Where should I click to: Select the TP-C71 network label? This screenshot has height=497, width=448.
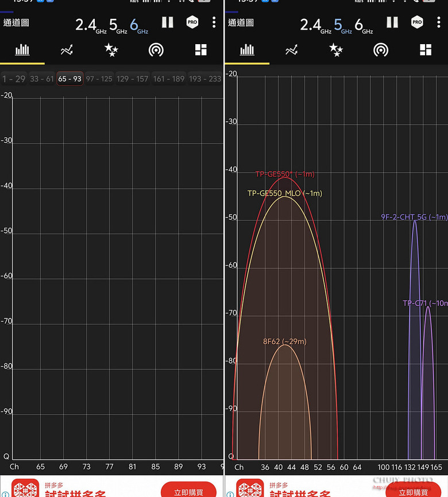(425, 304)
